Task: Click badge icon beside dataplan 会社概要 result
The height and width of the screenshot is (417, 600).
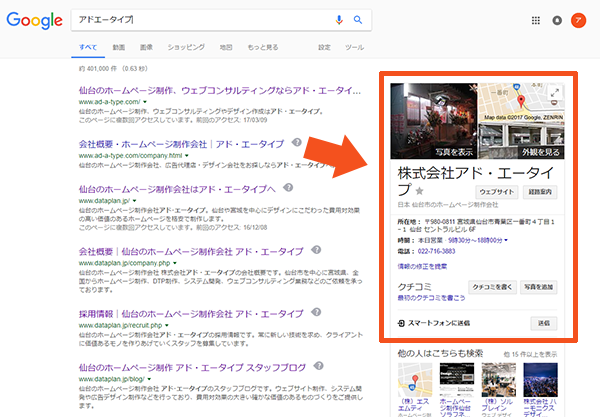Action: pyautogui.click(x=316, y=250)
